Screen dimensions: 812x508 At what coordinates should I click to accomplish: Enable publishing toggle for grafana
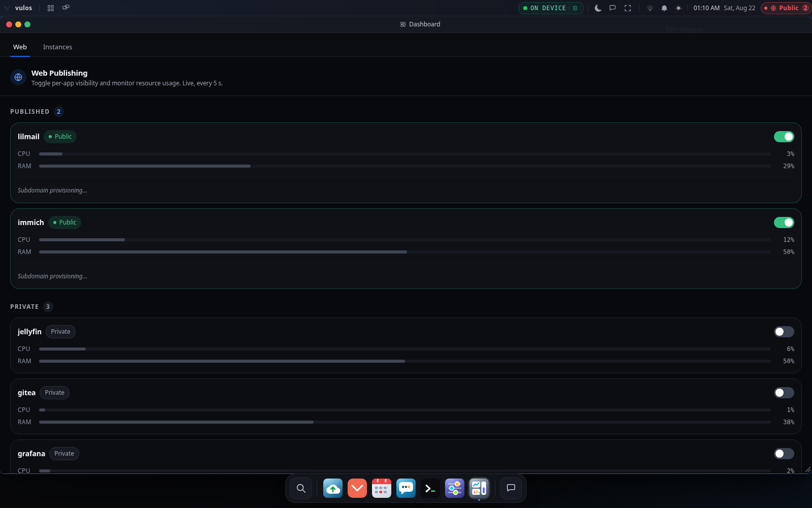(784, 454)
